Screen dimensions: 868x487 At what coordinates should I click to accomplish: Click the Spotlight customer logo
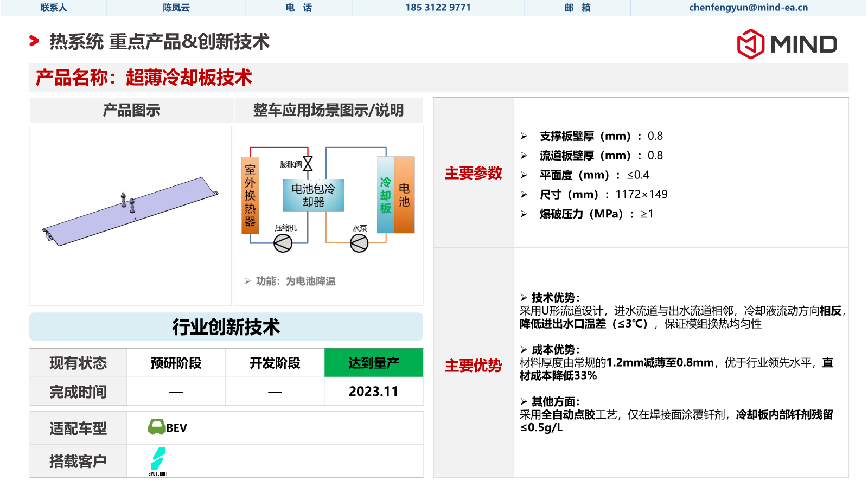[x=158, y=461]
